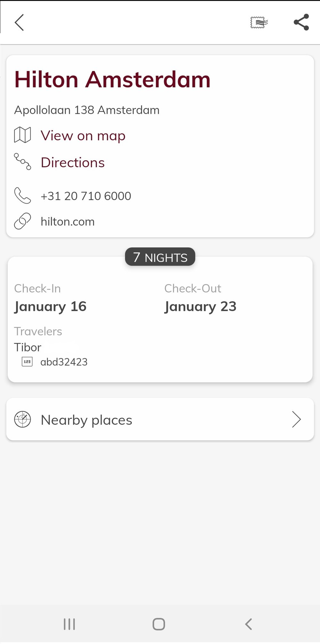Tap the website chain-link icon

(x=22, y=221)
